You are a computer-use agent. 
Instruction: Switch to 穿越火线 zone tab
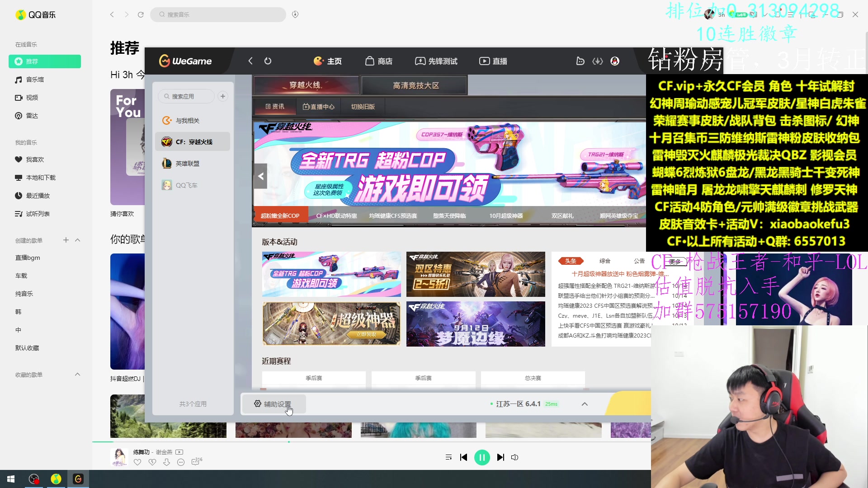[x=306, y=85]
